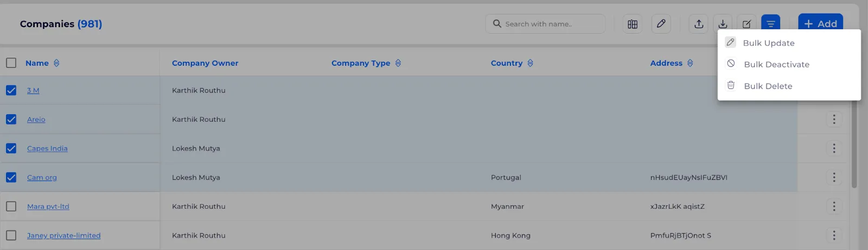Select Bulk Update from the menu
Viewport: 868px width, 250px height.
click(x=789, y=43)
